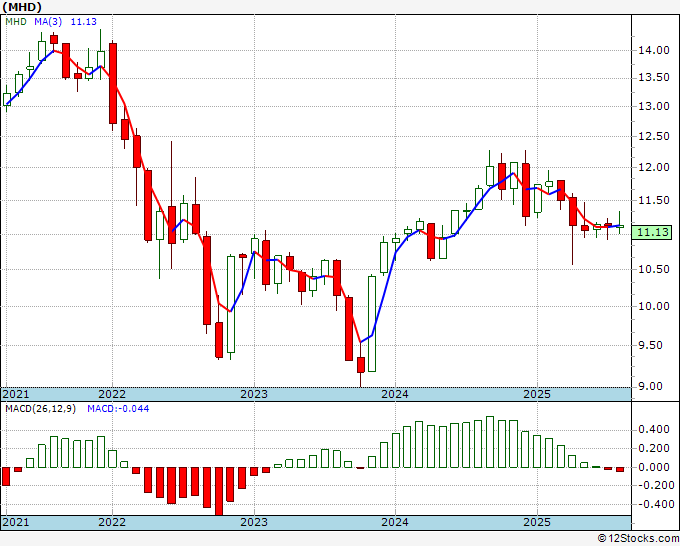
Task: Click the 0.200 MACD axis label
Action: pos(654,449)
